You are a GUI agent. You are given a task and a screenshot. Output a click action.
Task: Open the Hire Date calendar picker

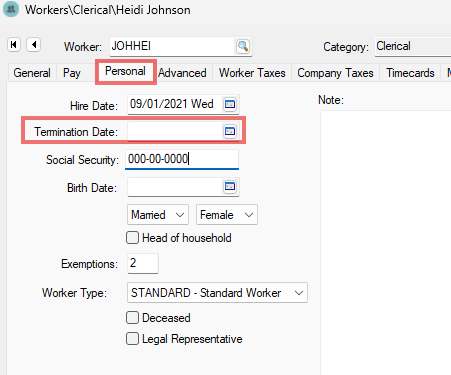click(x=230, y=104)
